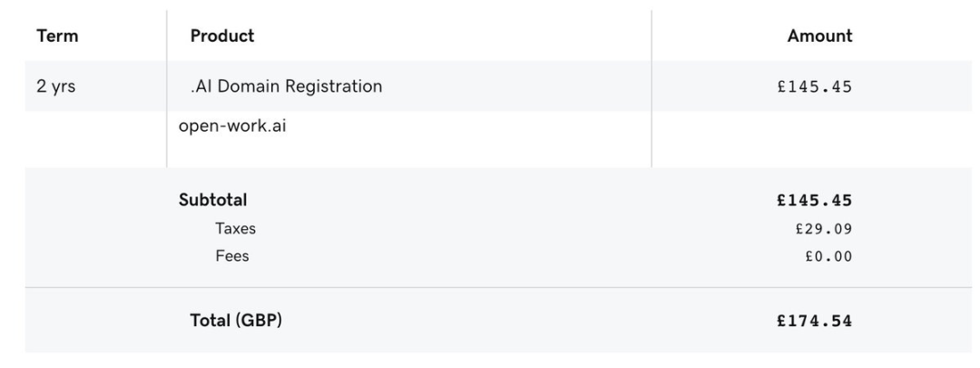
Task: Select the Fees amount £0.00
Action: 828,257
